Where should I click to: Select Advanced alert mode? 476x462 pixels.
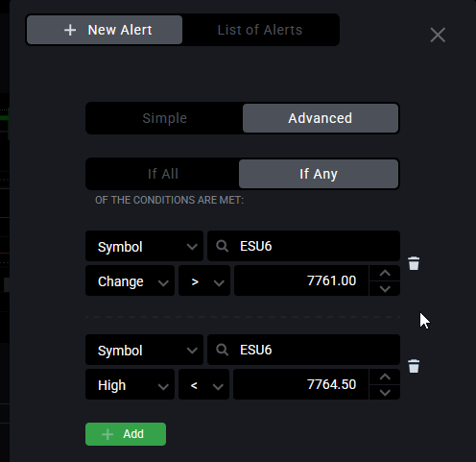[x=321, y=118]
